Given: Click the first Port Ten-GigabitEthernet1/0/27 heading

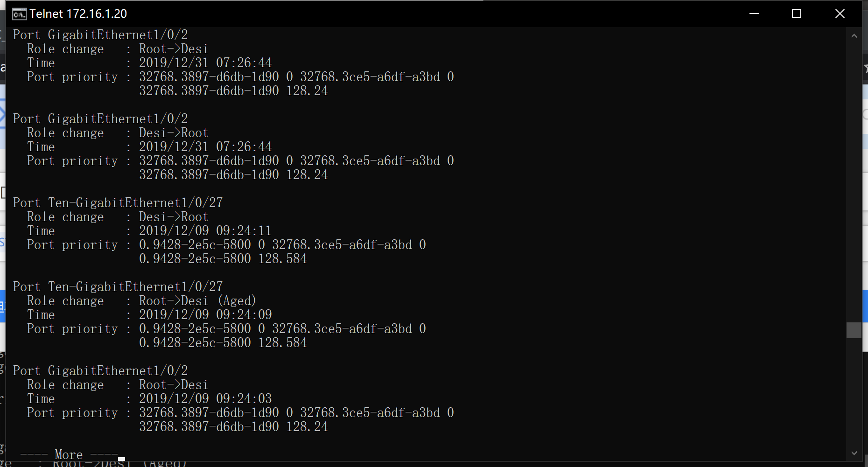Looking at the screenshot, I should click(x=118, y=203).
